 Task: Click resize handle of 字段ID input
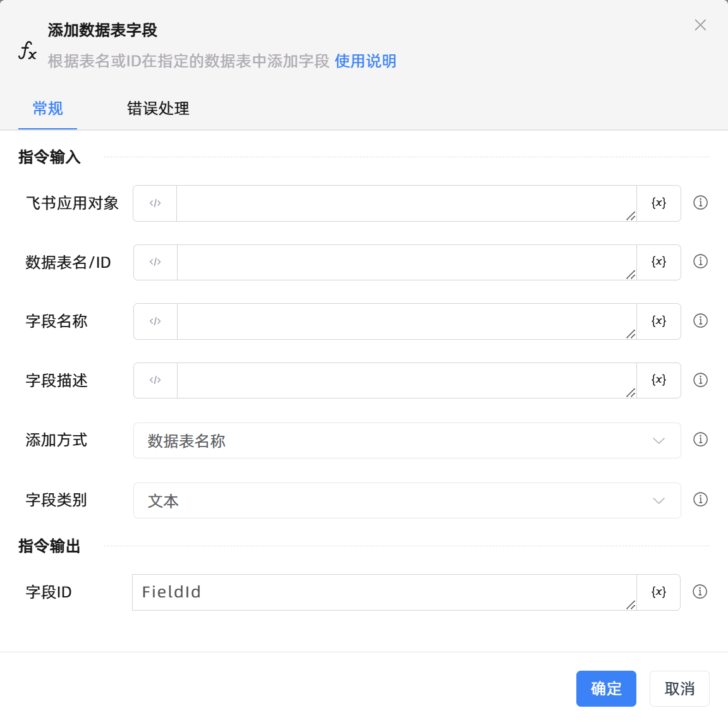[631, 605]
